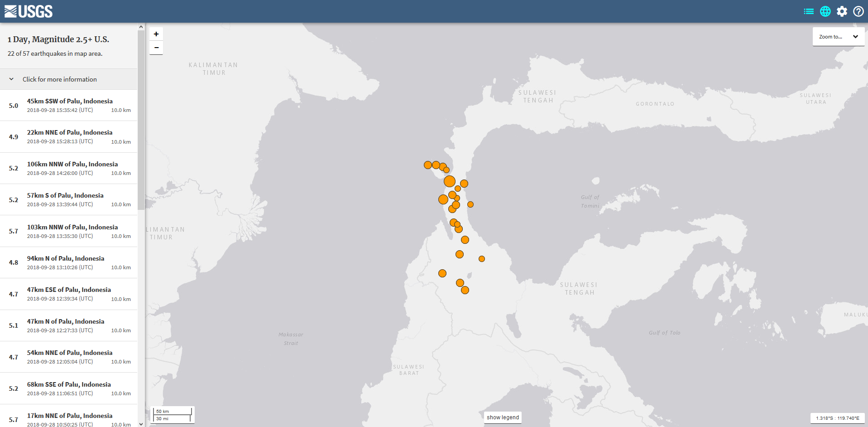Click the globe map view icon
Image resolution: width=868 pixels, height=427 pixels.
tap(825, 11)
